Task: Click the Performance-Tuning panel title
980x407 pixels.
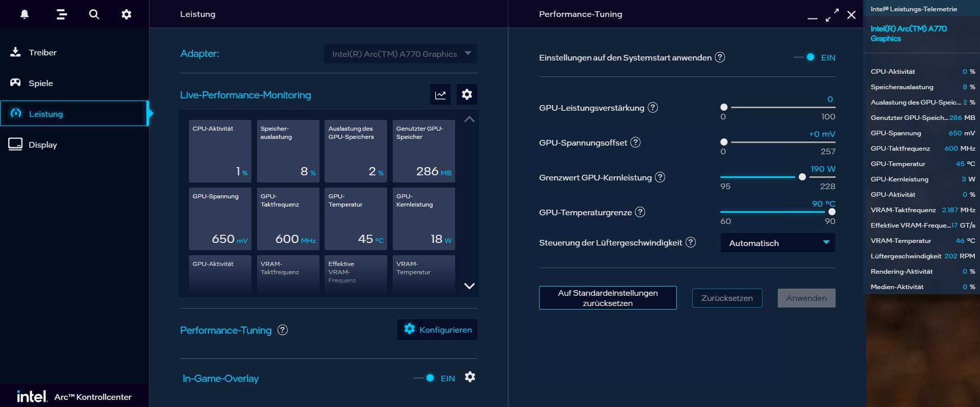Action: pyautogui.click(x=581, y=14)
